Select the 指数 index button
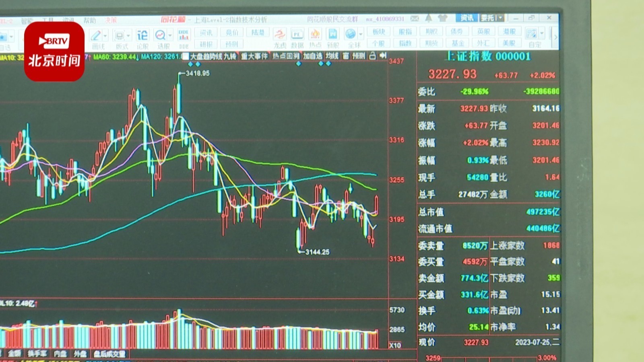644x362 pixels. tap(405, 43)
